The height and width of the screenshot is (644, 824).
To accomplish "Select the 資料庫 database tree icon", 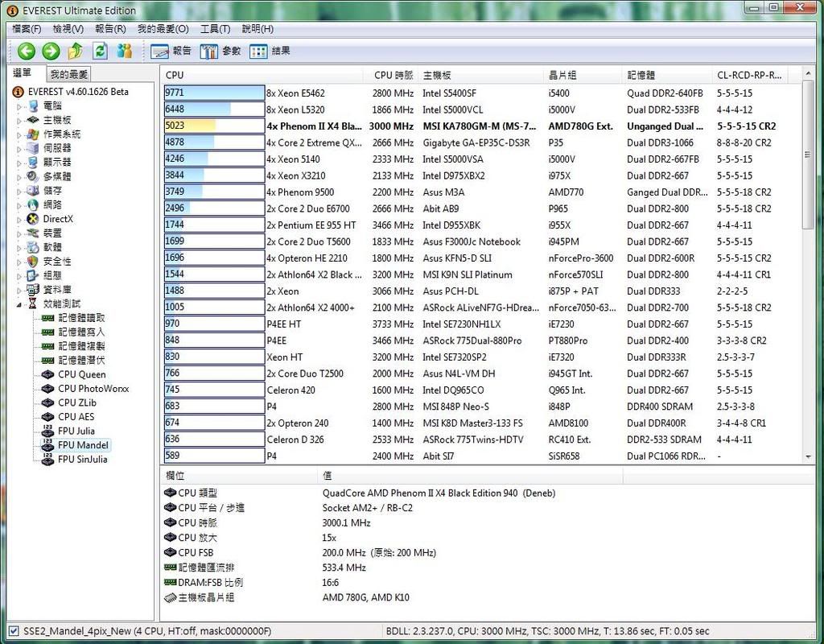I will pos(33,290).
